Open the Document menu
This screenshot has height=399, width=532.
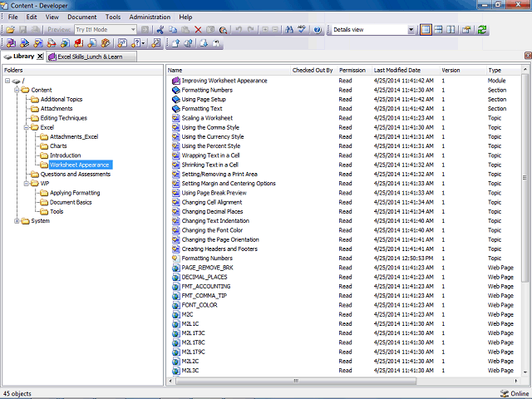pyautogui.click(x=81, y=17)
